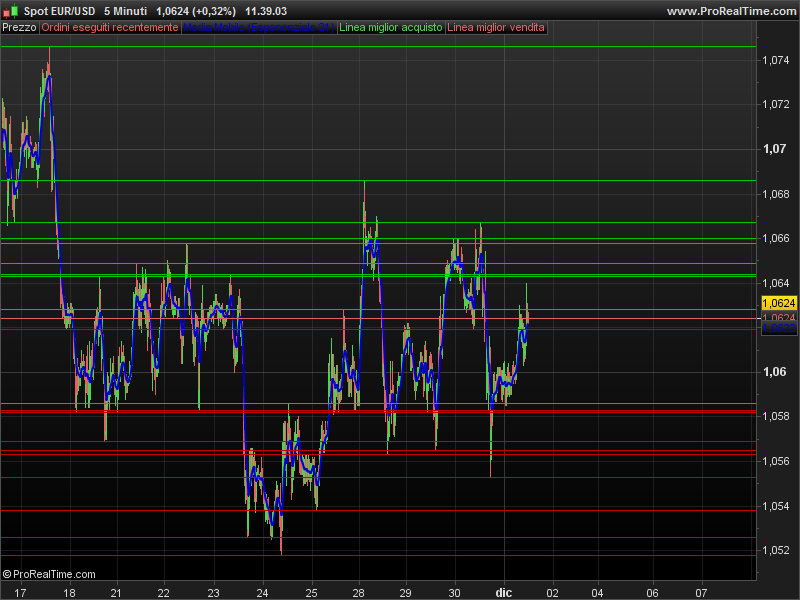Click date 25 on time axis
This screenshot has height=600, width=800.
(x=311, y=593)
